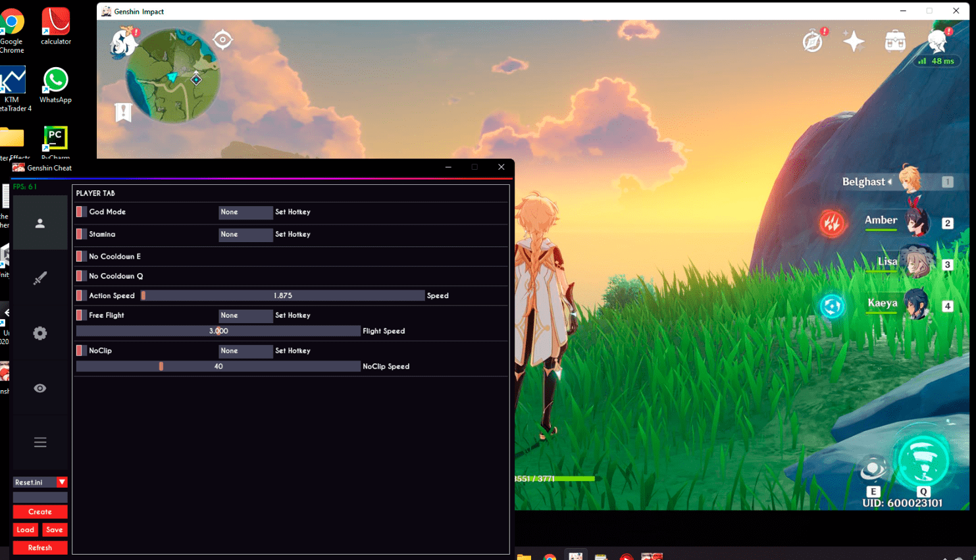
Task: Click the Action Speed slider at 1.875
Action: [x=283, y=296]
